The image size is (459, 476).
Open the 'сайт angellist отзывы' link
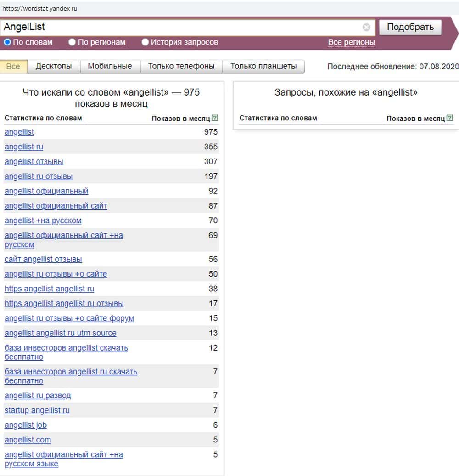pyautogui.click(x=43, y=259)
